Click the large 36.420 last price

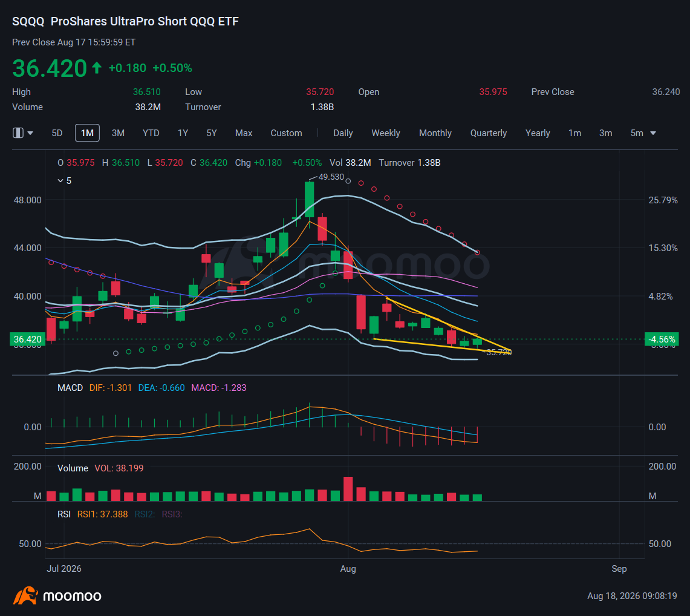(x=50, y=68)
